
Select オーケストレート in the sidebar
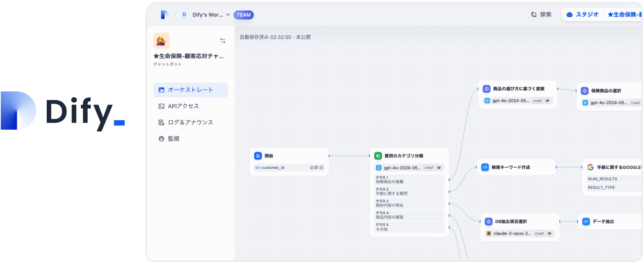[x=190, y=90]
